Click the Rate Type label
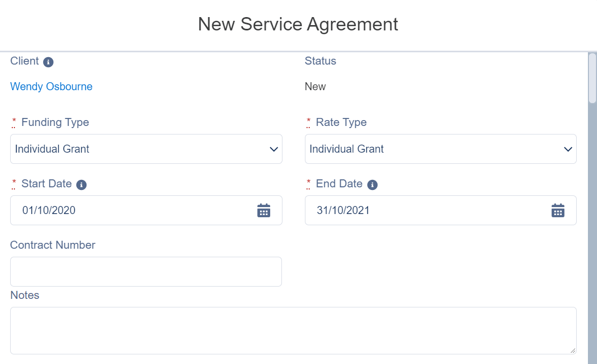The height and width of the screenshot is (364, 597). click(341, 122)
